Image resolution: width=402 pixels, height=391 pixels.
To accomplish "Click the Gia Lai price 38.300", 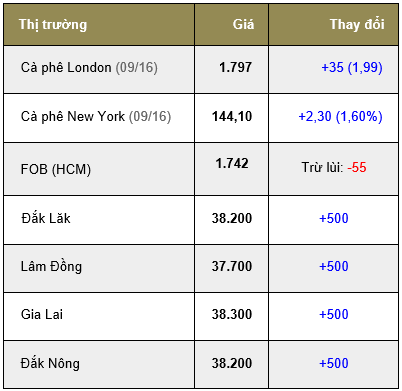I will [x=232, y=314].
